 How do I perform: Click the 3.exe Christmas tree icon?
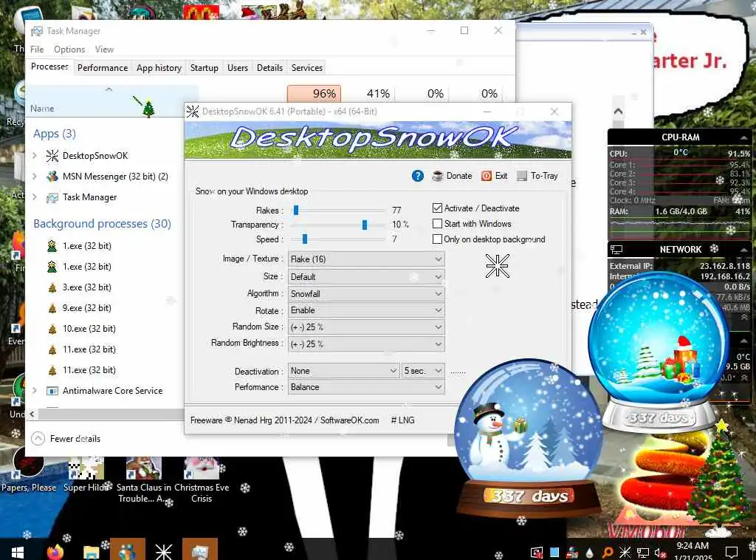(52, 287)
